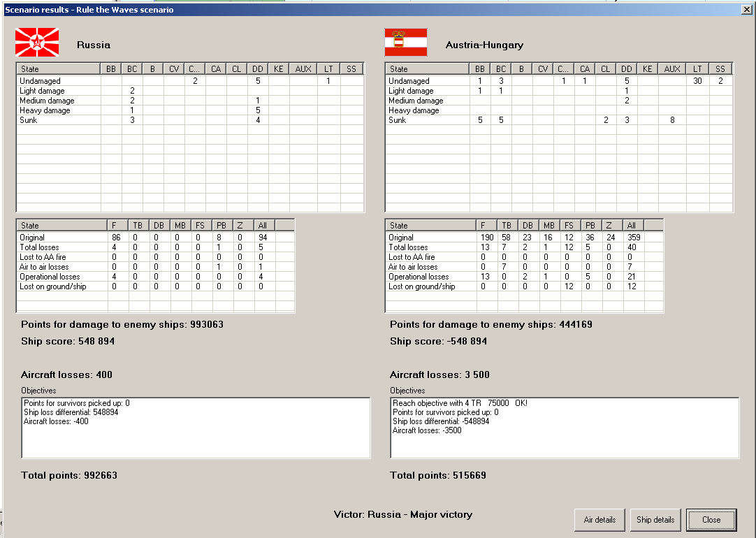
Task: Select Austria-Hungary ship table CL column header
Action: (x=606, y=69)
